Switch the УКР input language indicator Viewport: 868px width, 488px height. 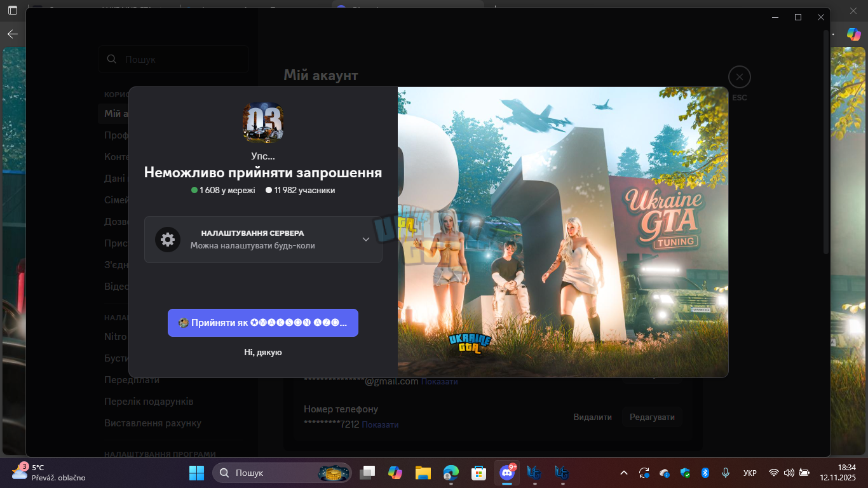(x=750, y=473)
